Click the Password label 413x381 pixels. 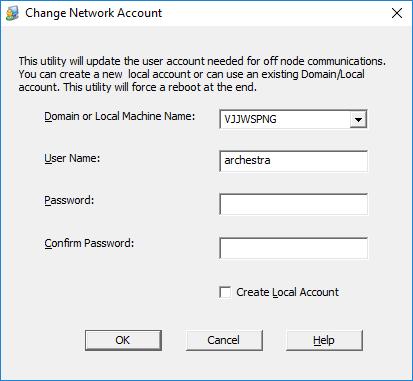pos(69,200)
